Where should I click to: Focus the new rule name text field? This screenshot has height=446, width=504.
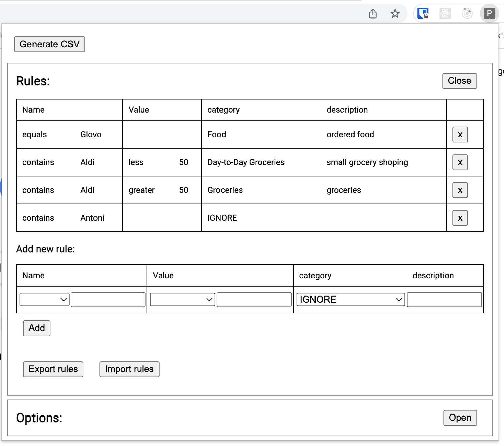[108, 300]
